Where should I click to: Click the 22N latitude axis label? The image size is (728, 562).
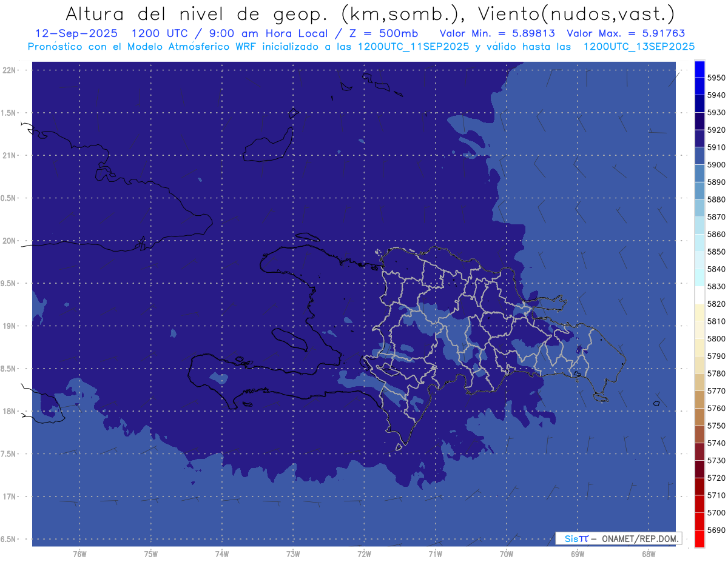tap(10, 70)
